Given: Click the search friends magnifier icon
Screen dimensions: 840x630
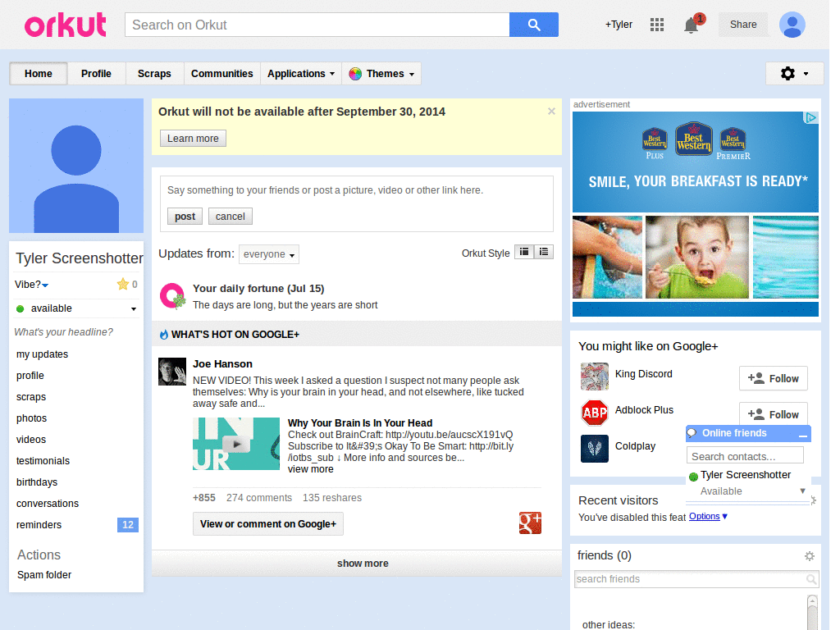Looking at the screenshot, I should 811,579.
